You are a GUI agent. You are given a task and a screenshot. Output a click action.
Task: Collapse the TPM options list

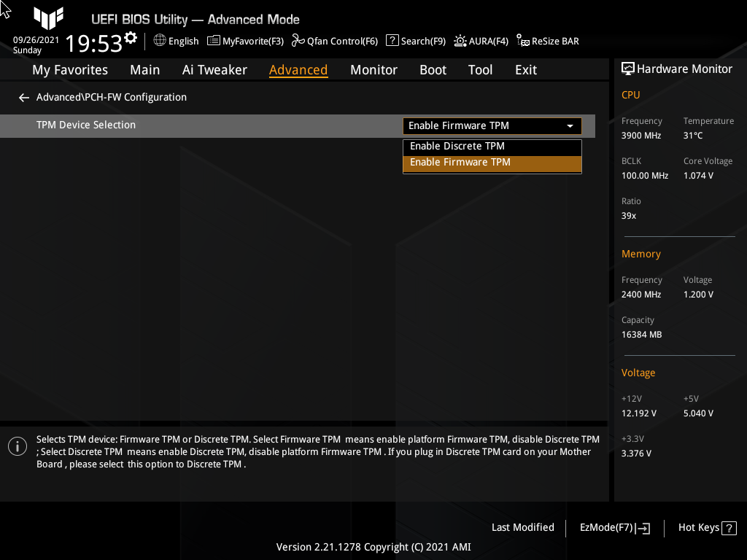[570, 125]
